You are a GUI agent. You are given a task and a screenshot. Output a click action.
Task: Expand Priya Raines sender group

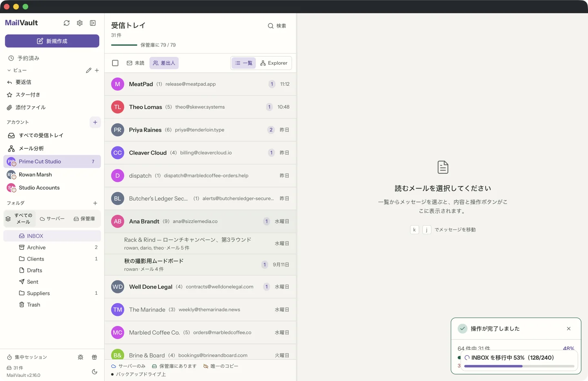(200, 130)
